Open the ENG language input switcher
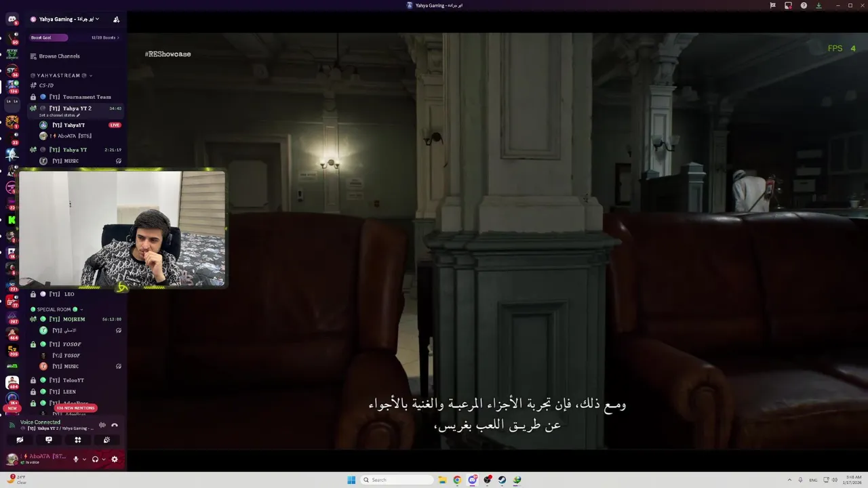This screenshot has height=488, width=868. 814,480
